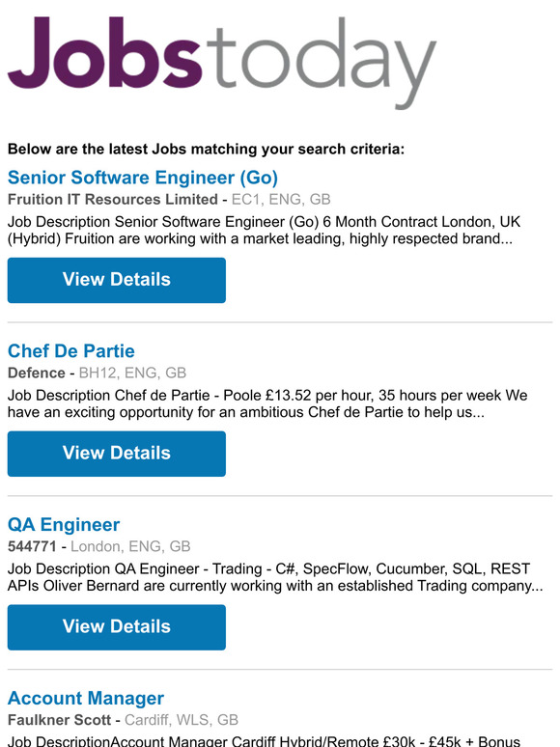
Task: Click the Jobstoday logo
Action: pyautogui.click(x=222, y=62)
